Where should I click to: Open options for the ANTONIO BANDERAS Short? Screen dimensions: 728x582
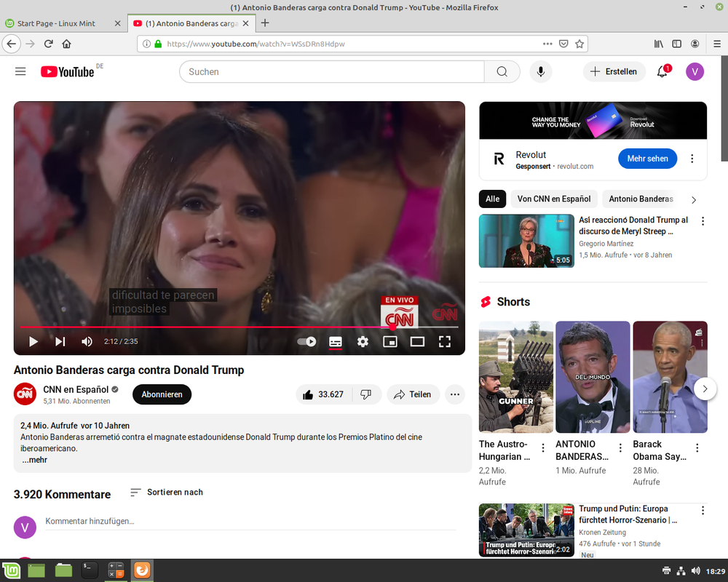[620, 448]
